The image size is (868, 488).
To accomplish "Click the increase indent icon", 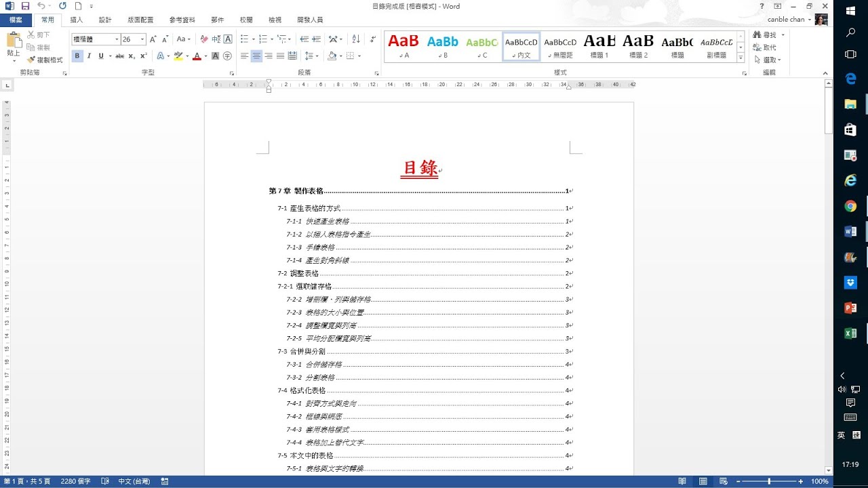I will pos(317,39).
